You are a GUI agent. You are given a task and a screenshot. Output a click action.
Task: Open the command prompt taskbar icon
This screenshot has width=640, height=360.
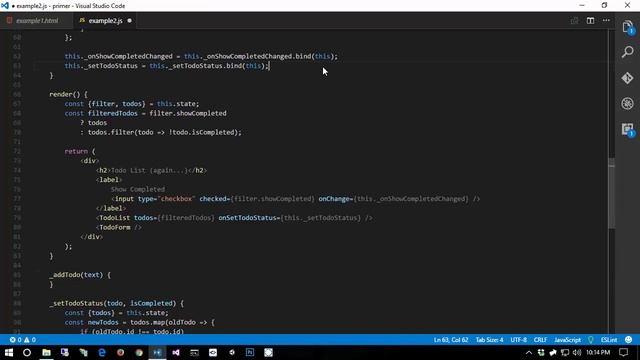(x=194, y=353)
